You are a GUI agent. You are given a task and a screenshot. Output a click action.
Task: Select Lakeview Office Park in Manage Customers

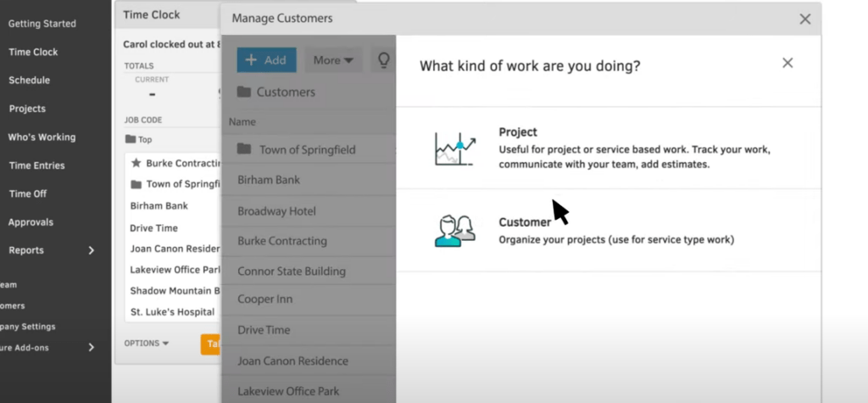point(309,391)
